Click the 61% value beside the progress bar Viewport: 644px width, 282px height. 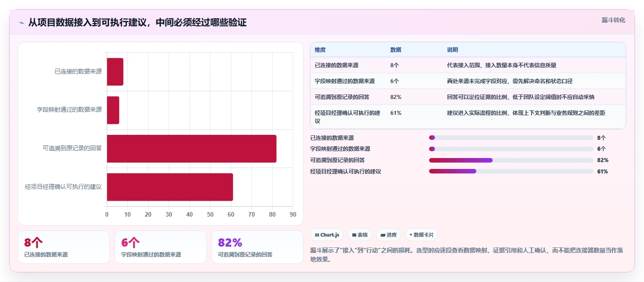pos(603,171)
